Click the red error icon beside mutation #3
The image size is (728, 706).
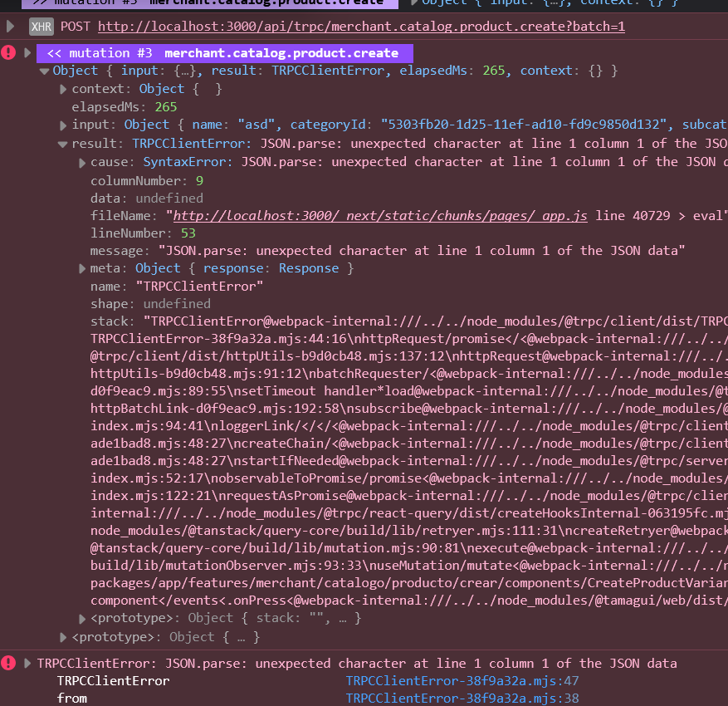coord(9,53)
